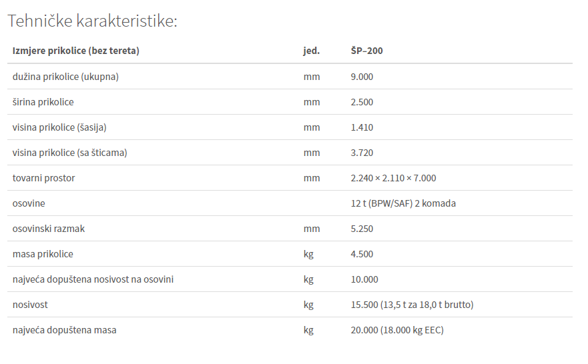Click the 1.410 chassis height value
This screenshot has width=588, height=364.
coord(362,127)
